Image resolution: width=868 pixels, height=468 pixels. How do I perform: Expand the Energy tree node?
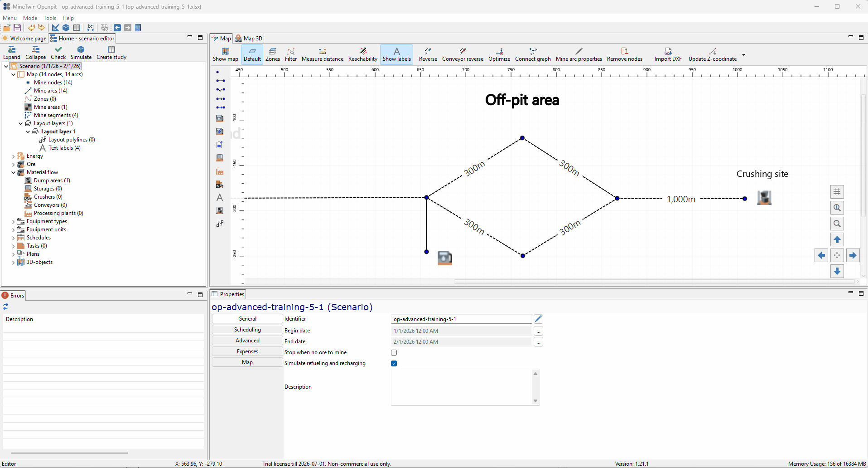tap(14, 156)
